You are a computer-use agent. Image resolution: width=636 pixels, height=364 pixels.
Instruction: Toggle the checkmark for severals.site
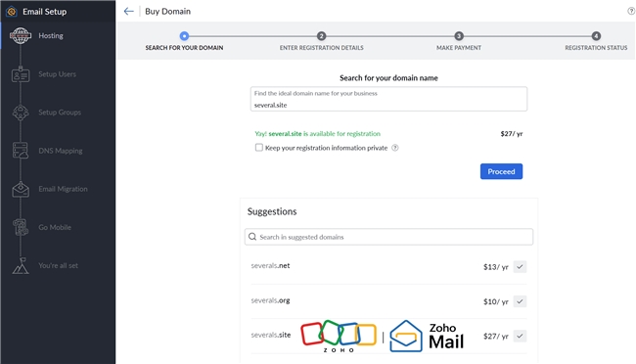[520, 336]
